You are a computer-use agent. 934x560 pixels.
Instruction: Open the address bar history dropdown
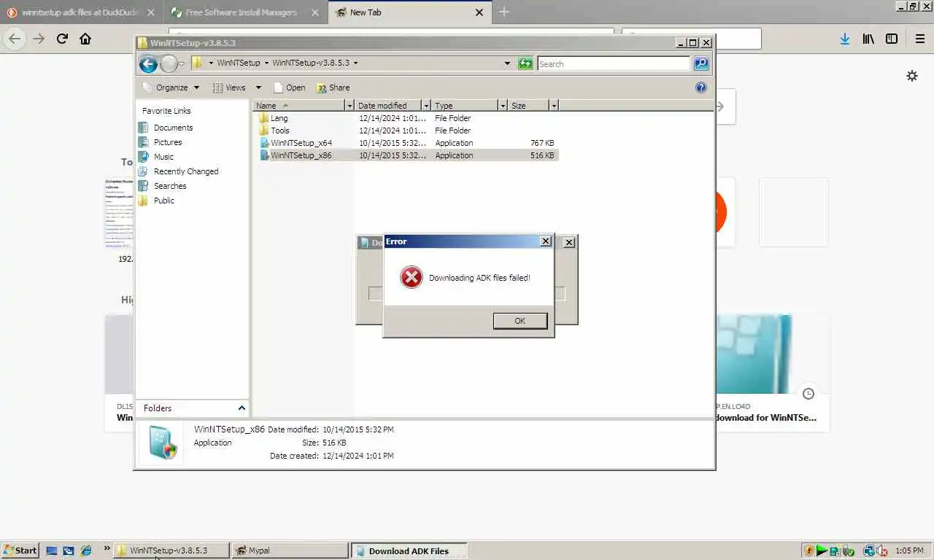507,63
